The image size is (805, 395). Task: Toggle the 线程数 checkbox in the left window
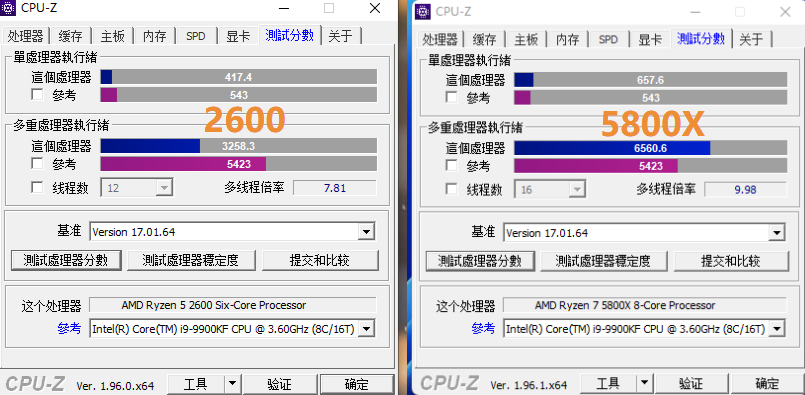(37, 188)
